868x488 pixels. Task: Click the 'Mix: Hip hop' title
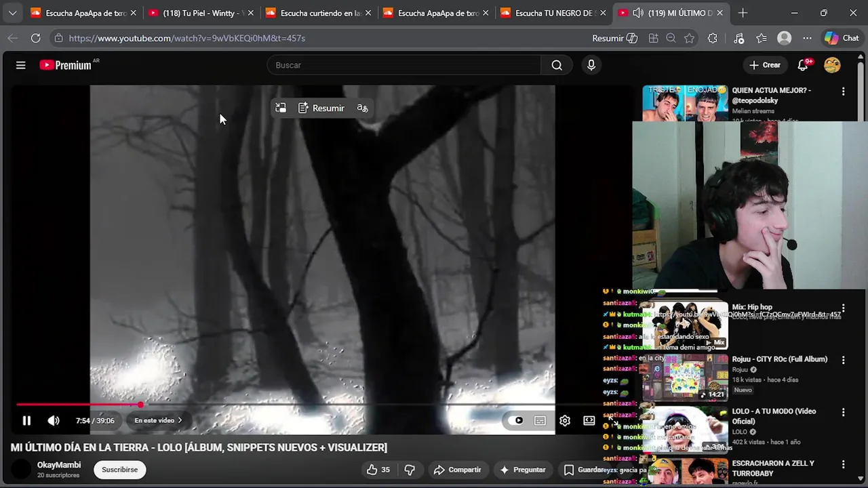pos(752,307)
